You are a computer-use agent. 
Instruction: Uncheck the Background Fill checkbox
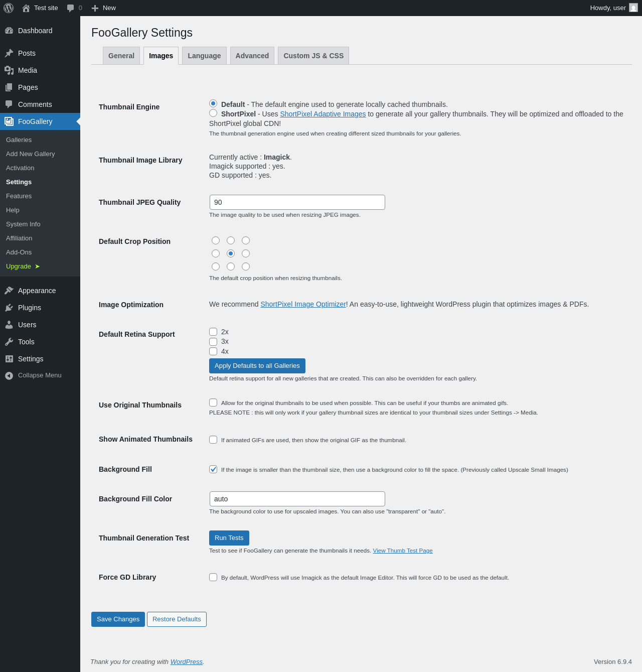point(213,469)
